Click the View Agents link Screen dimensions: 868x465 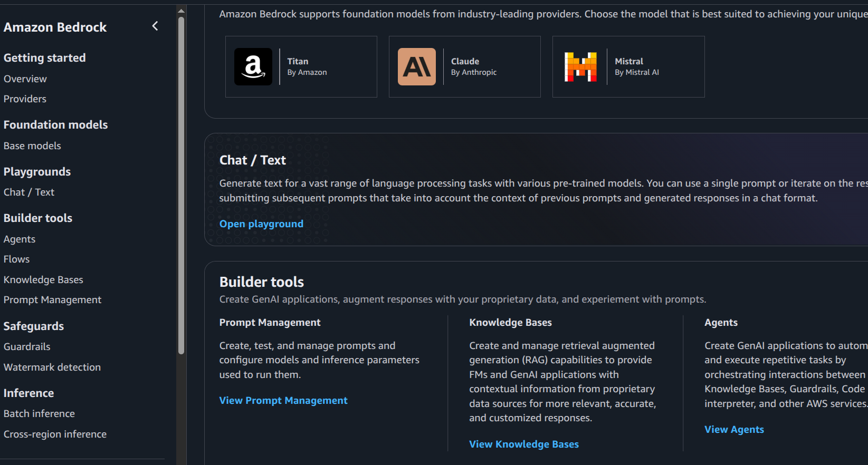[734, 429]
